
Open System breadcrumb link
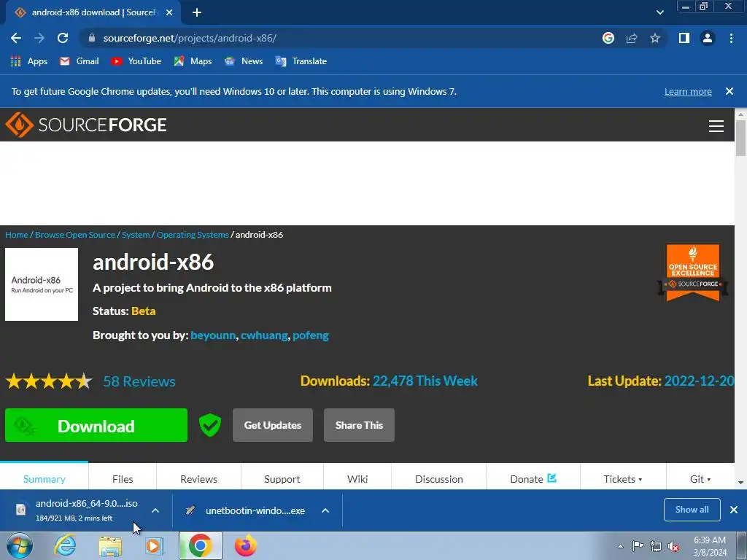[x=135, y=235]
